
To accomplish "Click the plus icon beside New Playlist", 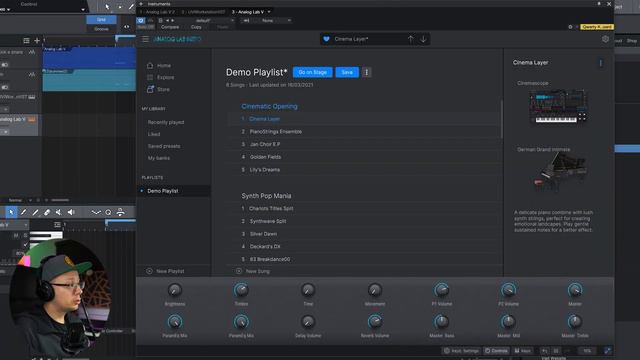I will coord(149,271).
